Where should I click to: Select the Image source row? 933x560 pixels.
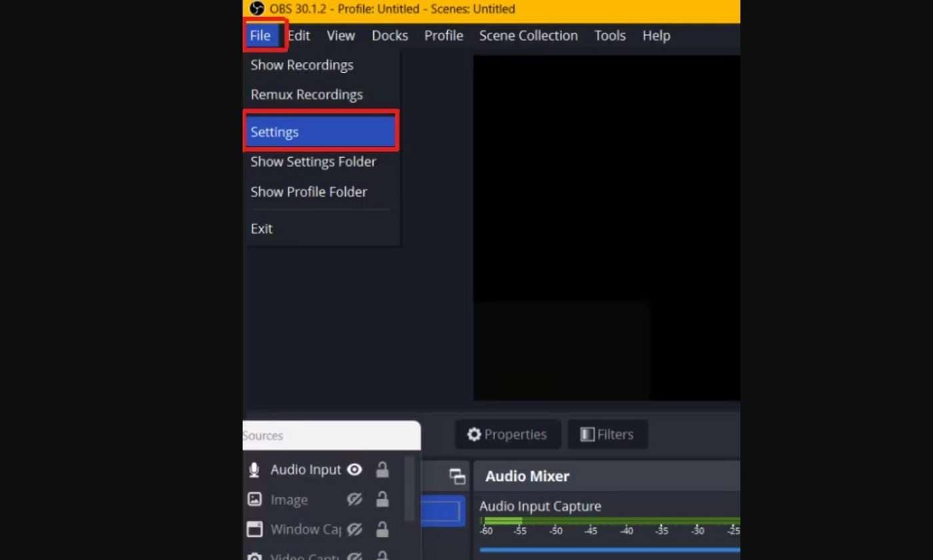[x=323, y=499]
